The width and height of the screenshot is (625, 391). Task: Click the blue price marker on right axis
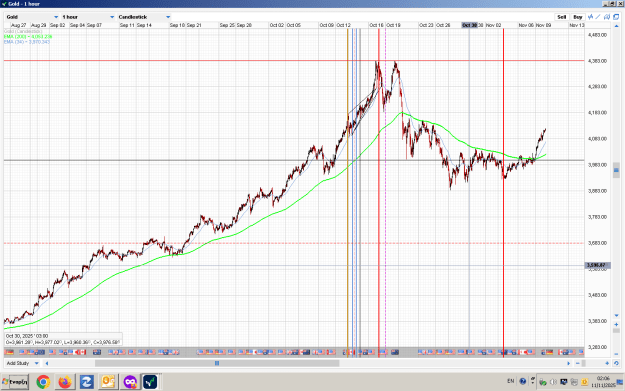(616, 170)
